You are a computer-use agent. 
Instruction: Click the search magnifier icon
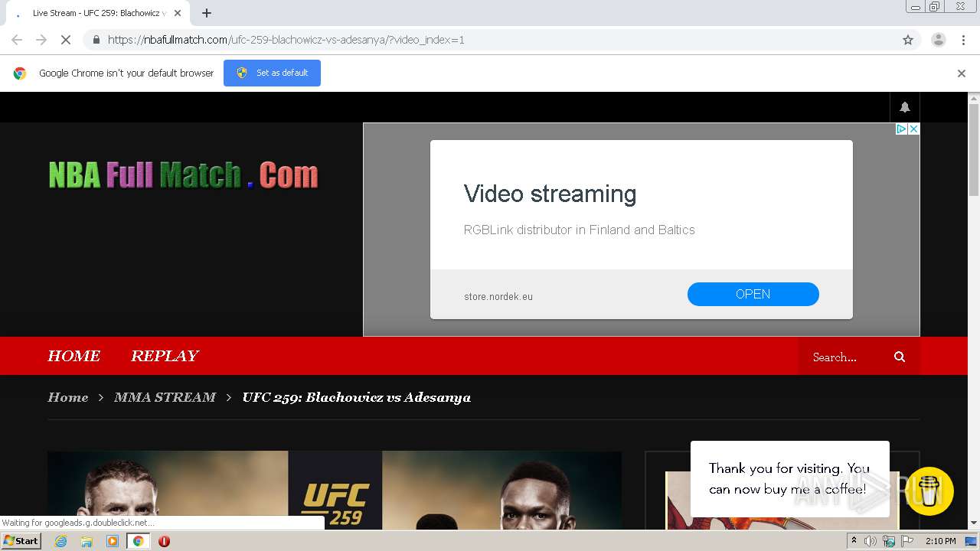(900, 357)
